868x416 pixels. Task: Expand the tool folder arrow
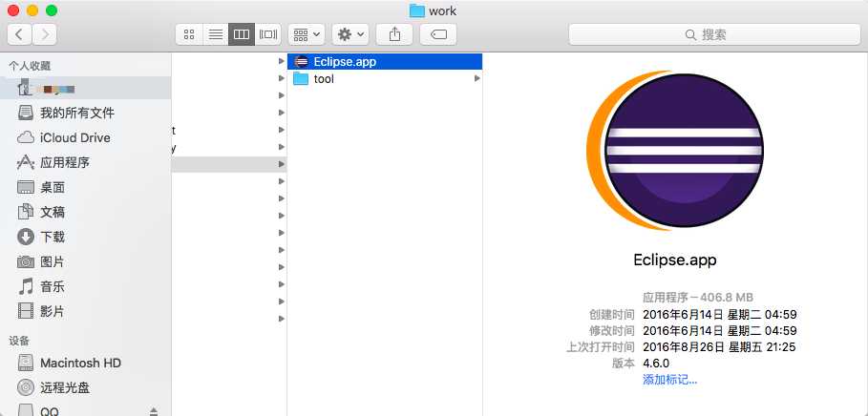coord(476,78)
